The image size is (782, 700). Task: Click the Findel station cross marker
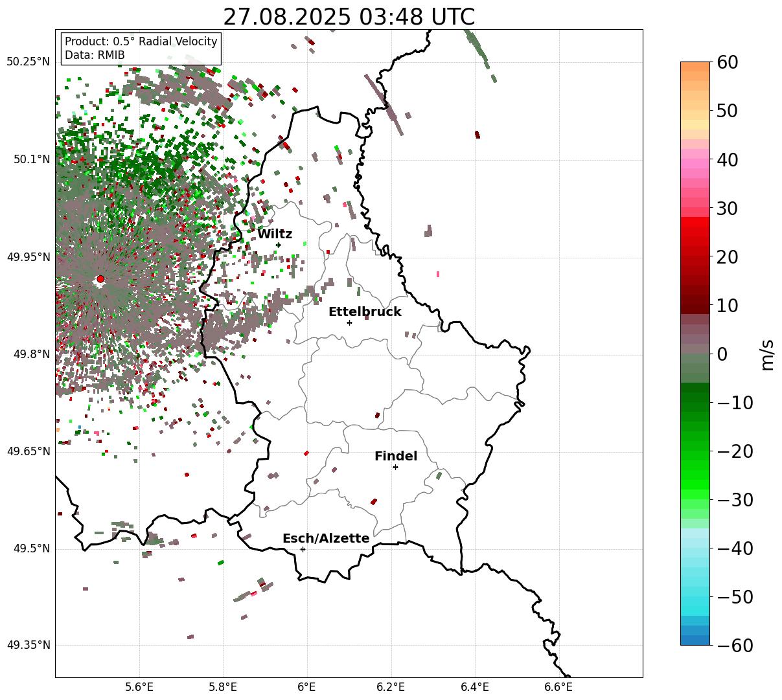[395, 467]
